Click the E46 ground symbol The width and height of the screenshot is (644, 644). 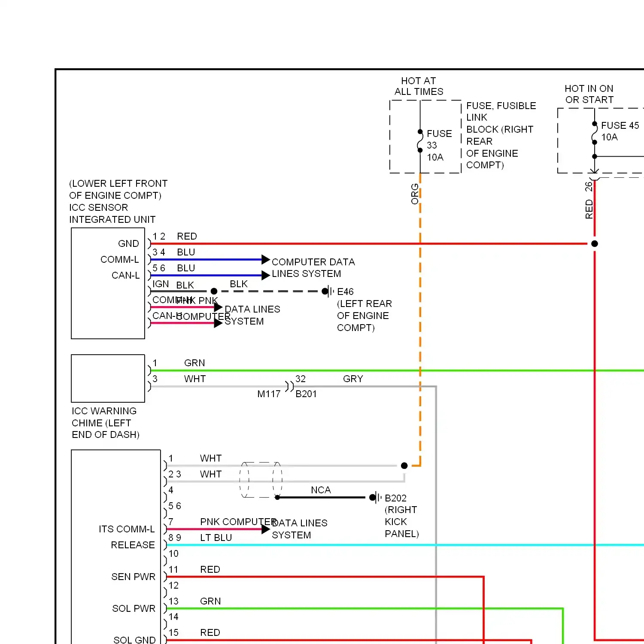[328, 292]
